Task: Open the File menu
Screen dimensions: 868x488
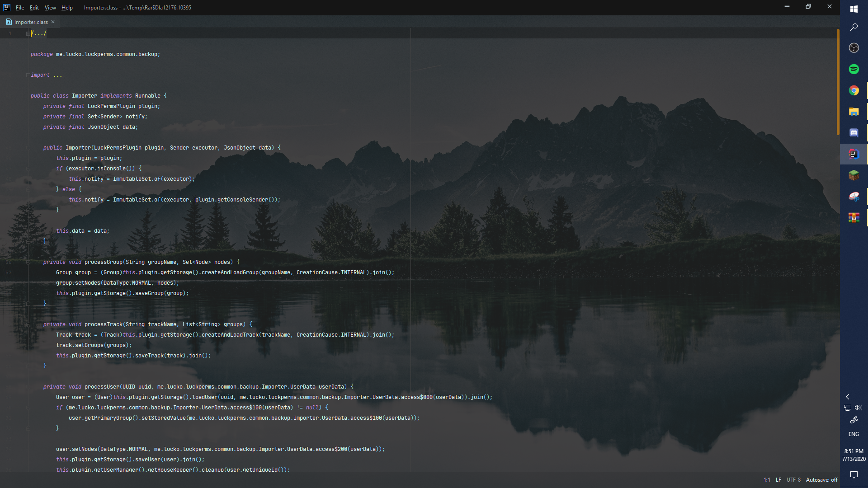Action: tap(19, 8)
